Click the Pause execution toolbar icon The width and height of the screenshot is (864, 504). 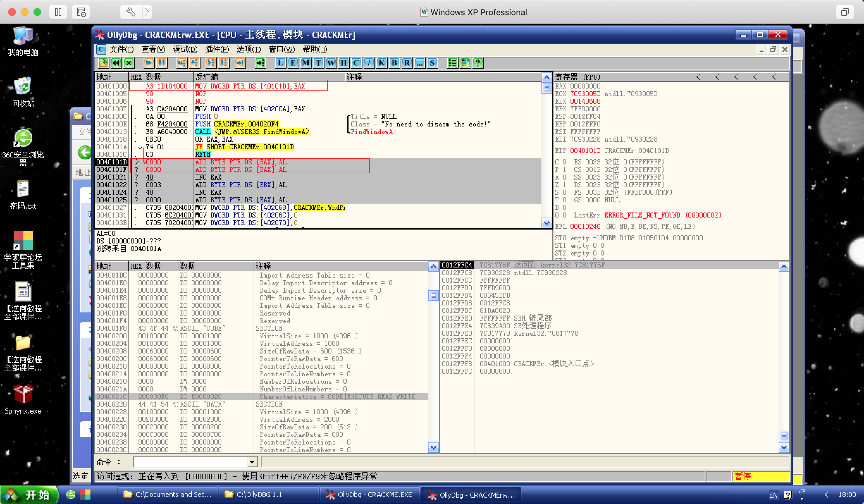(162, 63)
